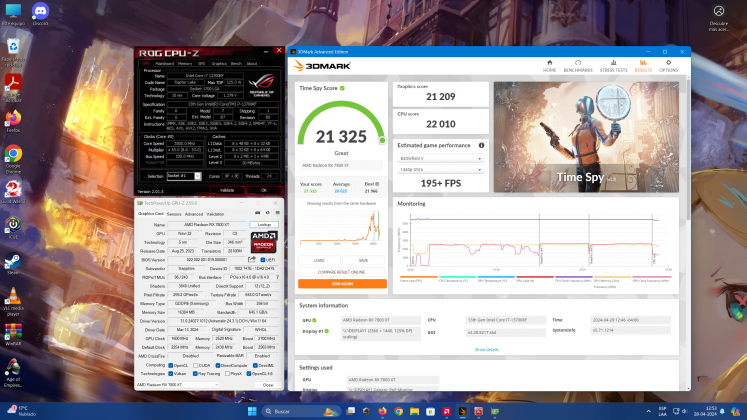Switch to the Bench tab in CPU-Z
Screen dimensions: 747x420
(236, 63)
